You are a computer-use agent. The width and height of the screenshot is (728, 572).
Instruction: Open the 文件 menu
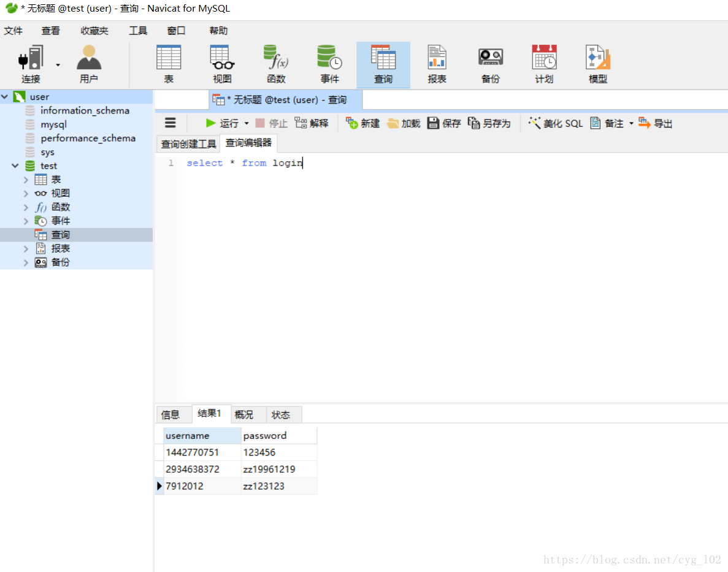coord(13,31)
